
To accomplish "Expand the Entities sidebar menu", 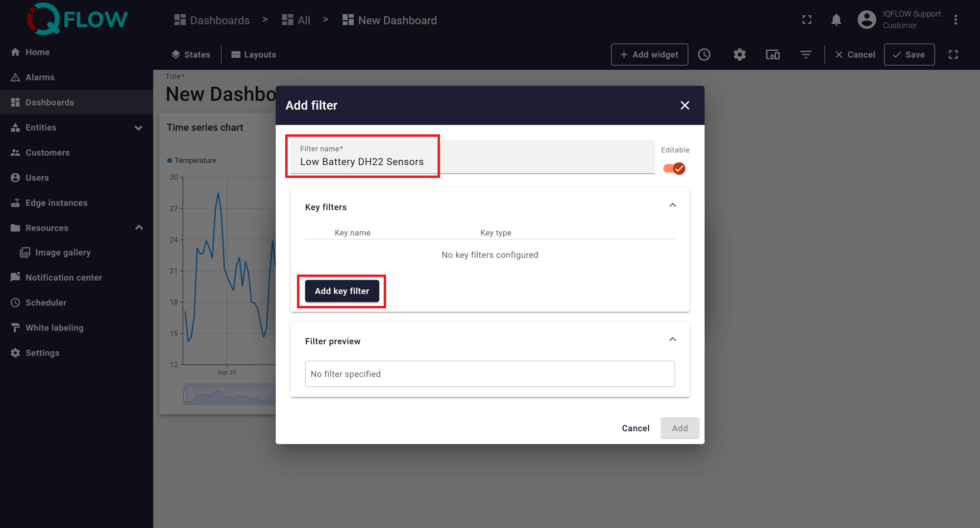I will coord(138,128).
